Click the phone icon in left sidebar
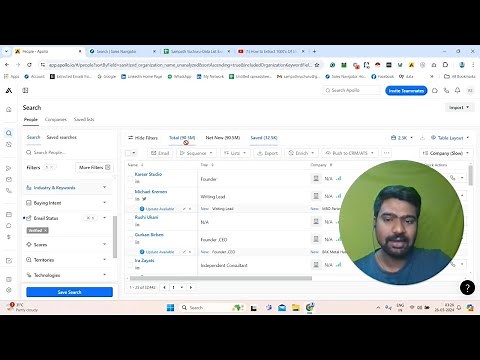Image resolution: width=480 pixels, height=360 pixels. (9, 191)
